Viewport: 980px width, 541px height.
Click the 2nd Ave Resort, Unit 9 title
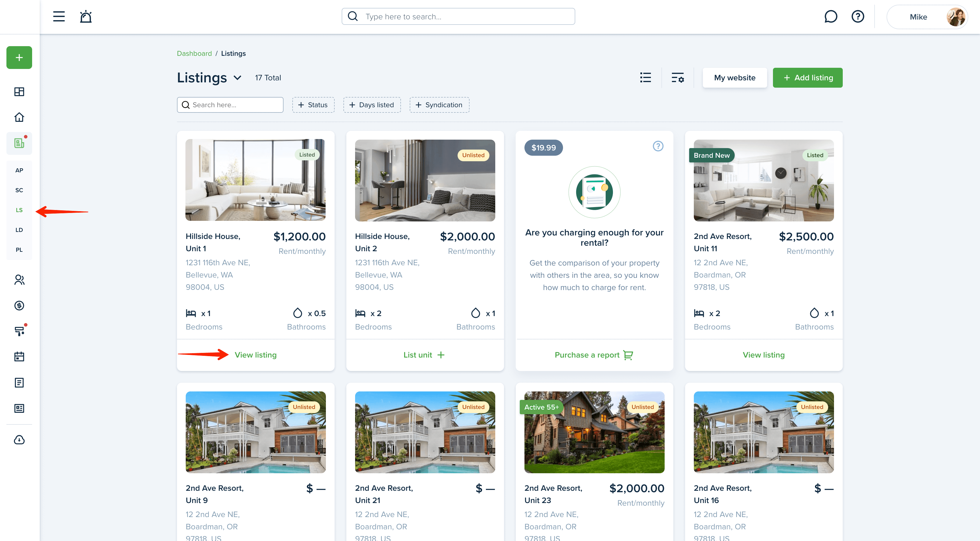pyautogui.click(x=215, y=494)
